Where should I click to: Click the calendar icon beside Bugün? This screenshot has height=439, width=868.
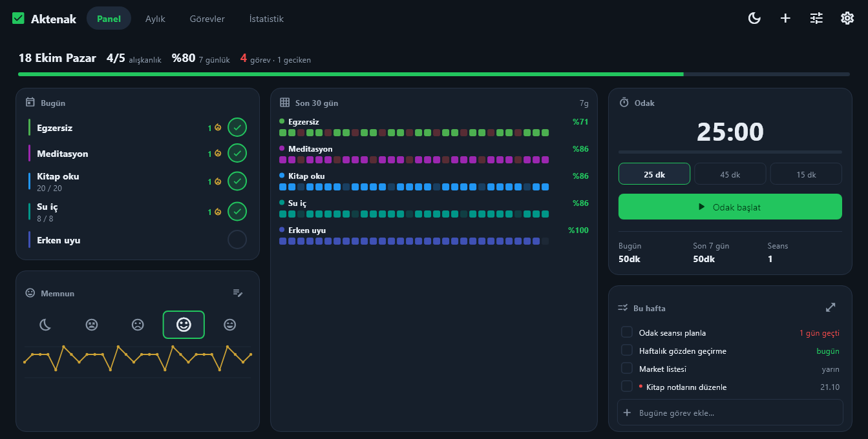[x=30, y=102]
